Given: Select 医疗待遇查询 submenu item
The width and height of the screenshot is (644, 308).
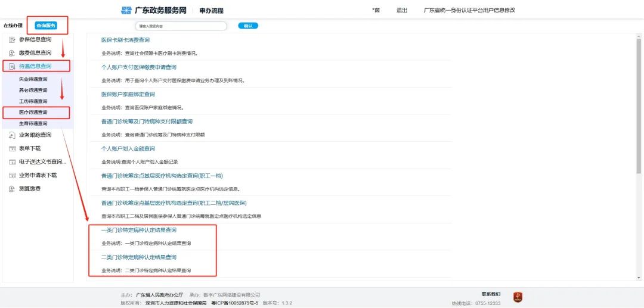Looking at the screenshot, I should pyautogui.click(x=33, y=113).
